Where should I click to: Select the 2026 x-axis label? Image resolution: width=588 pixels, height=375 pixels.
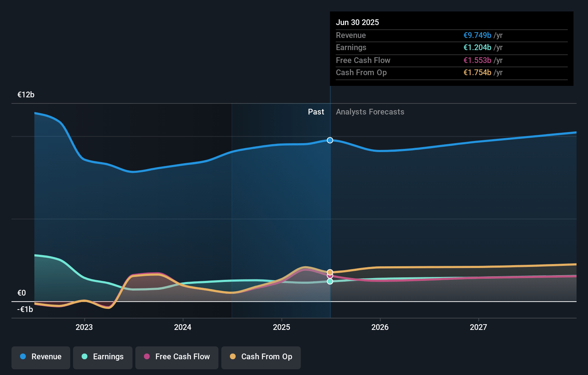click(x=380, y=327)
